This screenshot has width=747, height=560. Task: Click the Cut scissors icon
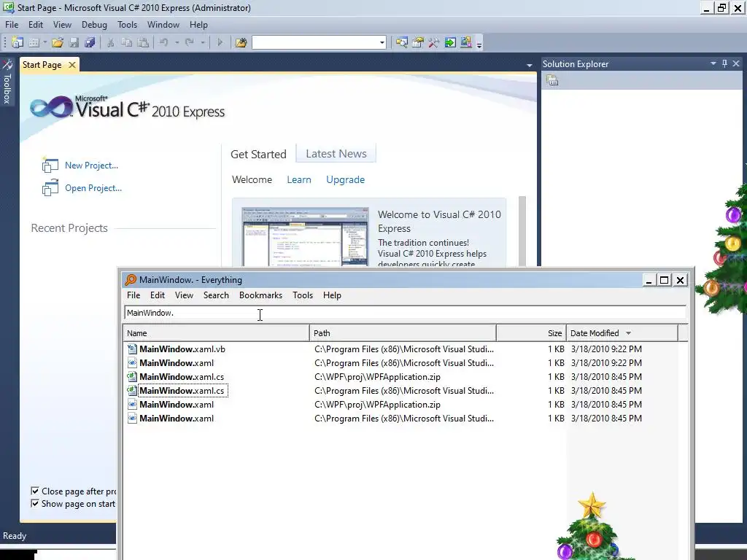pos(111,43)
